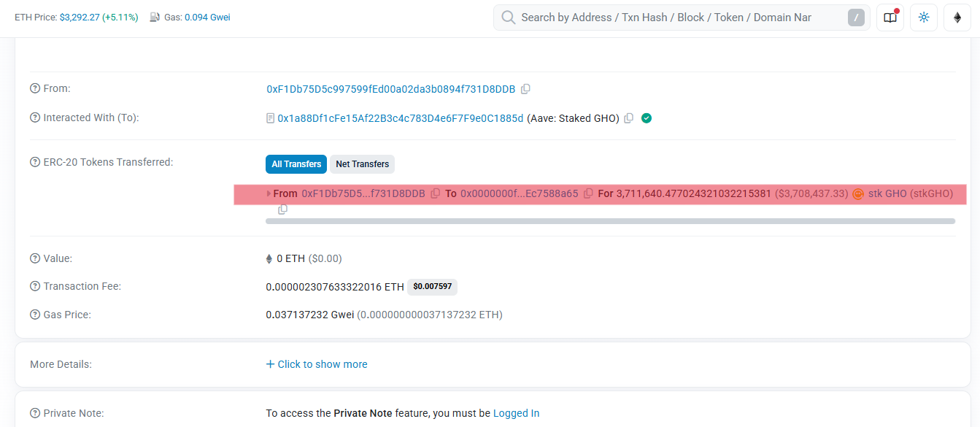Click the help icon beside Transaction Fee
The image size is (980, 427).
[35, 287]
